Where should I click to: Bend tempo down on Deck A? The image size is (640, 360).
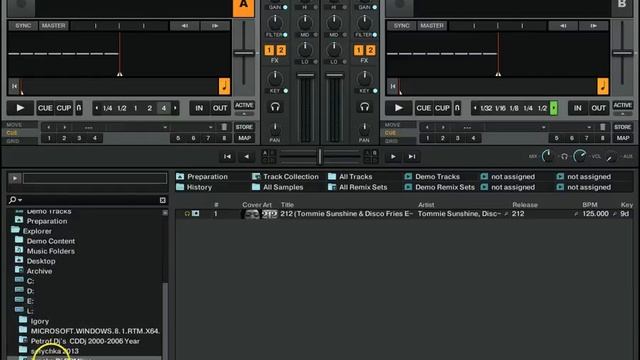184,26
